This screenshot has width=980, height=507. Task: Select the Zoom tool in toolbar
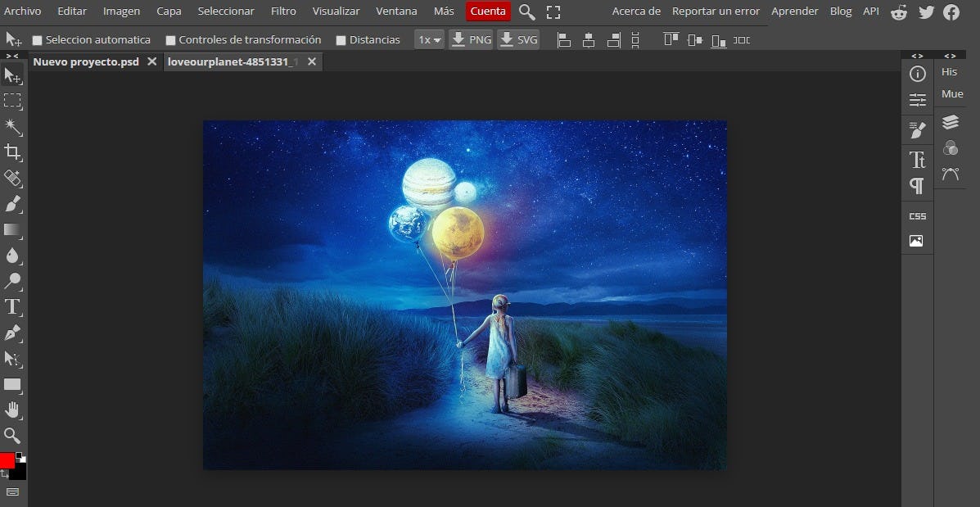pos(12,435)
